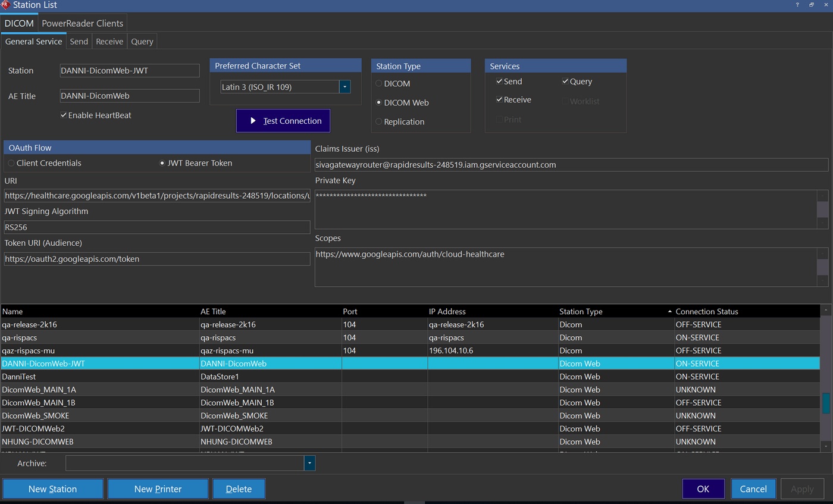Expand the Archive dropdown list

tap(309, 463)
